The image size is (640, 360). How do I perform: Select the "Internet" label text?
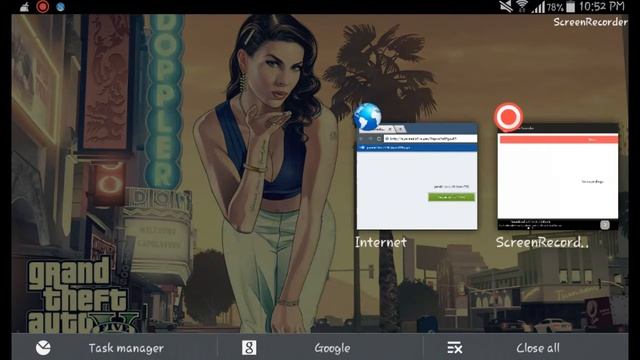pos(380,242)
